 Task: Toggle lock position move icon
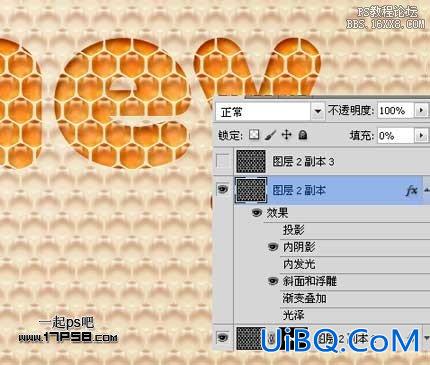(286, 135)
